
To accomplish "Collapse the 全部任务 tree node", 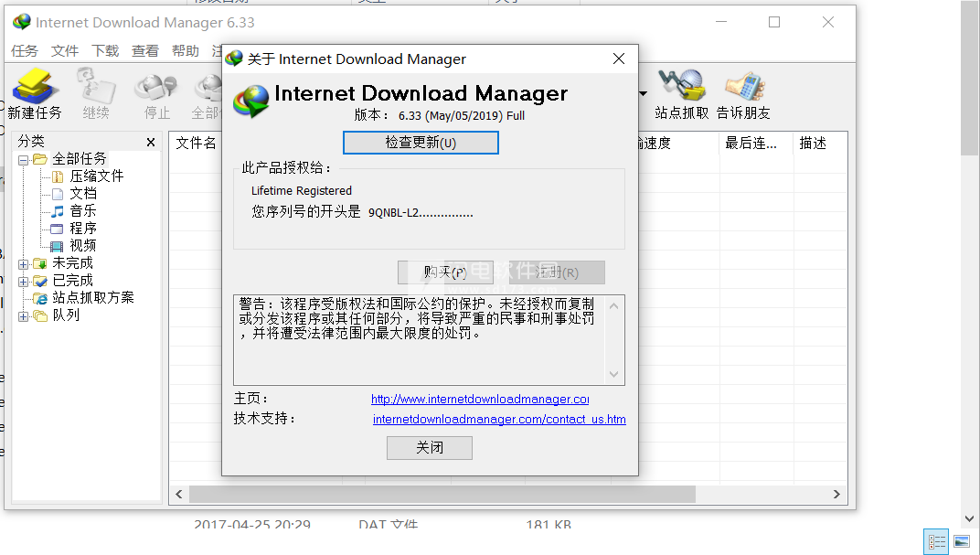I will click(23, 160).
